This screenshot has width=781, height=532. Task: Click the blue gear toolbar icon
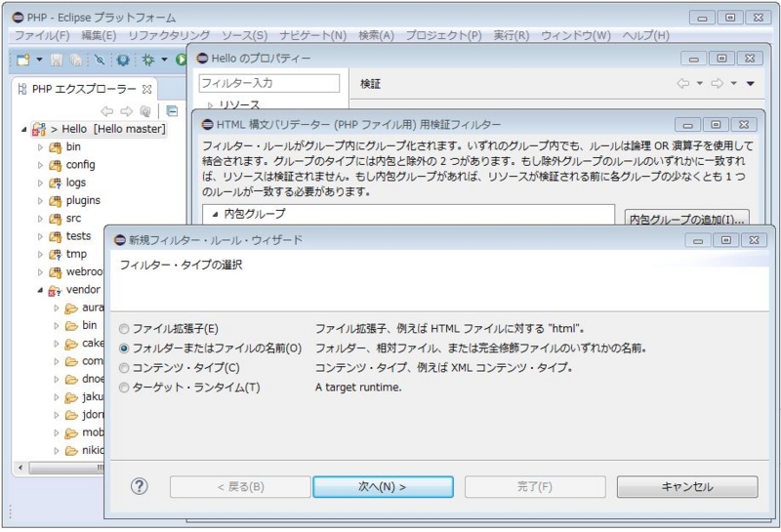[123, 61]
